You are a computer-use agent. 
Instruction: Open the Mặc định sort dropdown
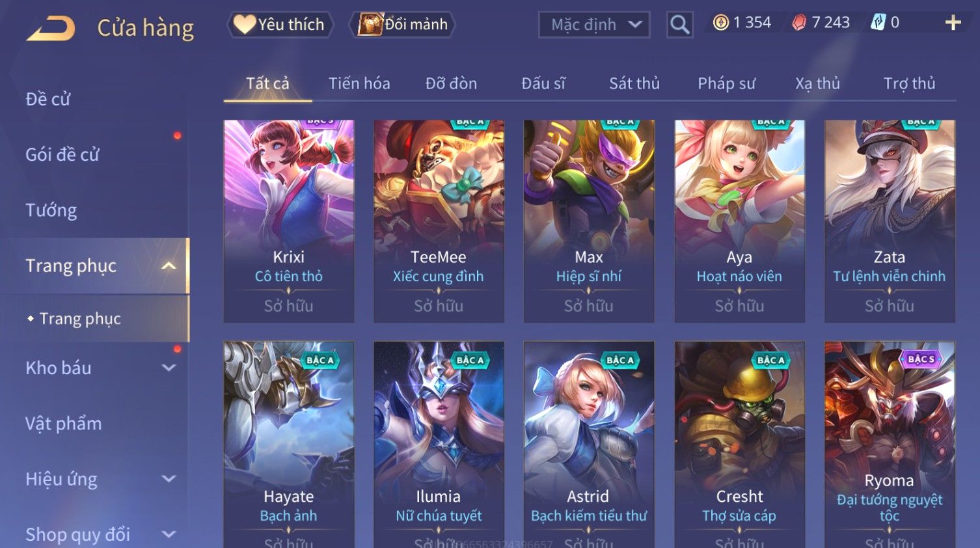[594, 25]
